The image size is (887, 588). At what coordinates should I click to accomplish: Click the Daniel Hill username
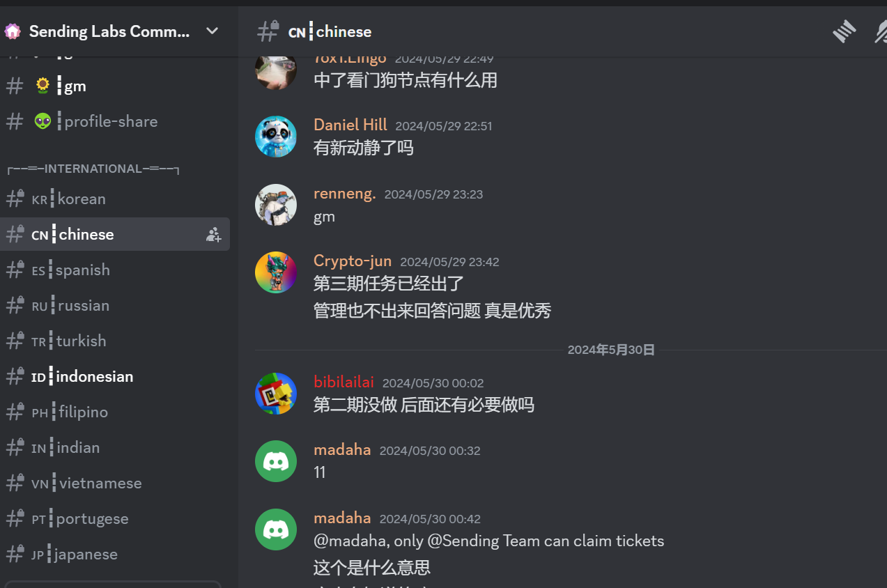coord(350,125)
